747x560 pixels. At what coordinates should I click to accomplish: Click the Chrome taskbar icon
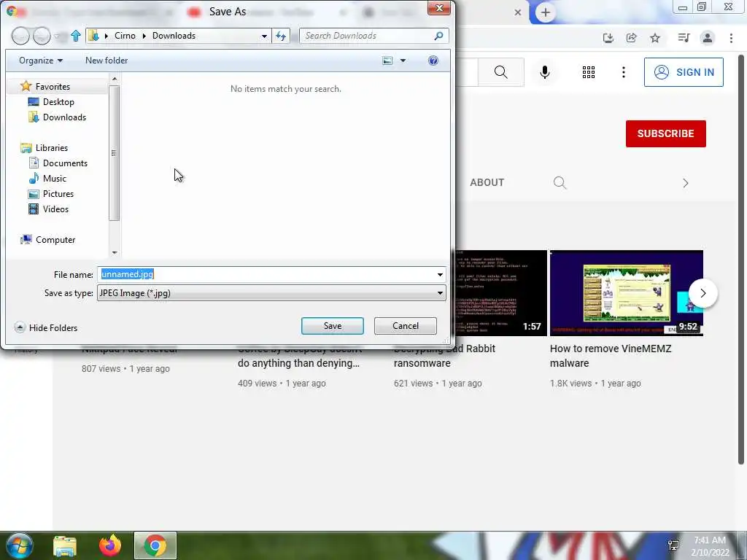[155, 546]
